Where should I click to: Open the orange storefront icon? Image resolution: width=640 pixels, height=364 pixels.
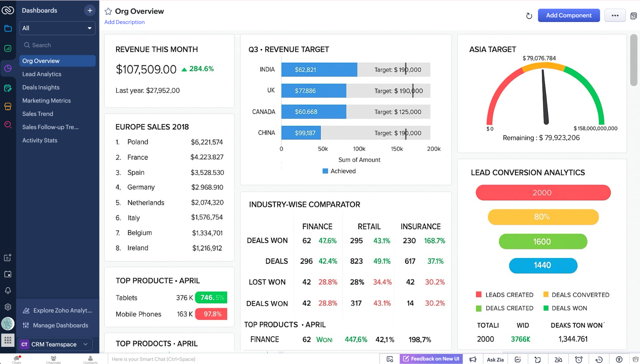(8, 106)
